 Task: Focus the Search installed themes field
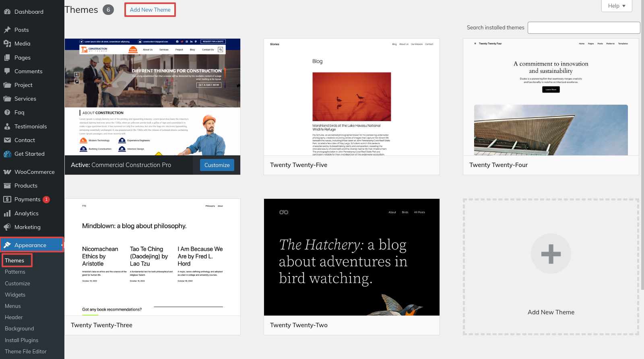click(584, 28)
